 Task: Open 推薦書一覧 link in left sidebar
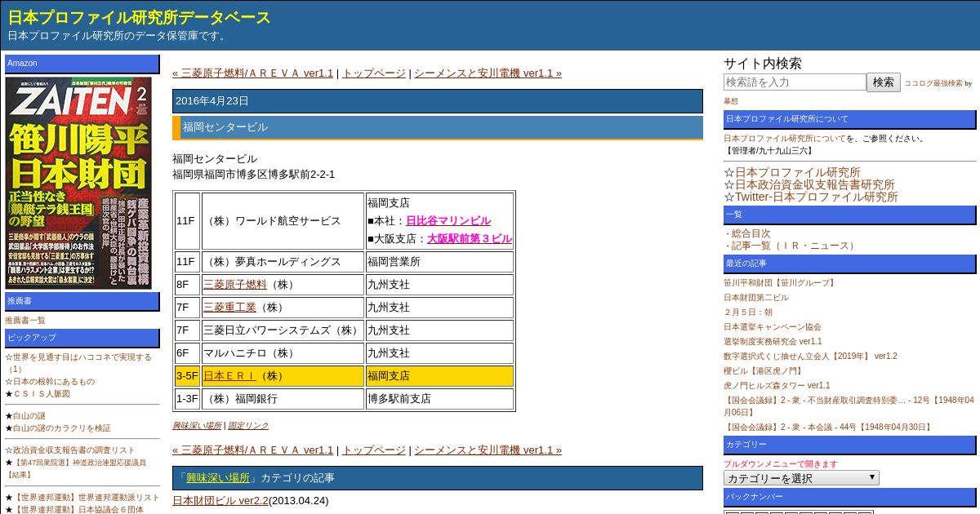pos(25,320)
